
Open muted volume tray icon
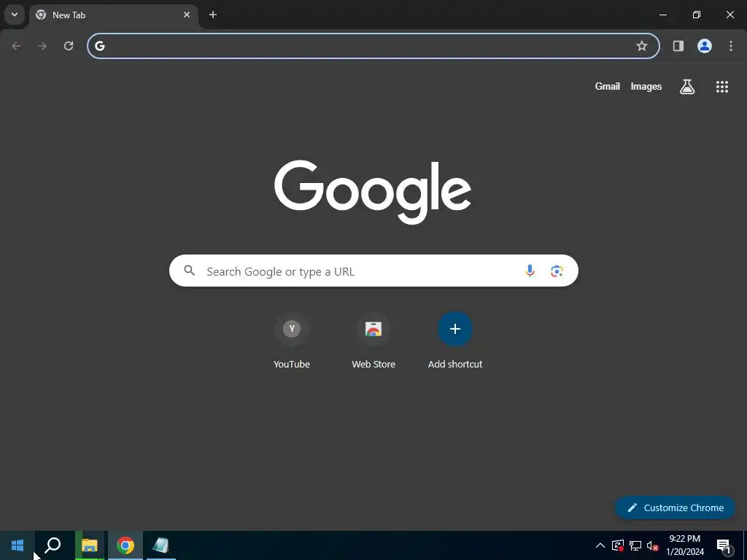[653, 545]
